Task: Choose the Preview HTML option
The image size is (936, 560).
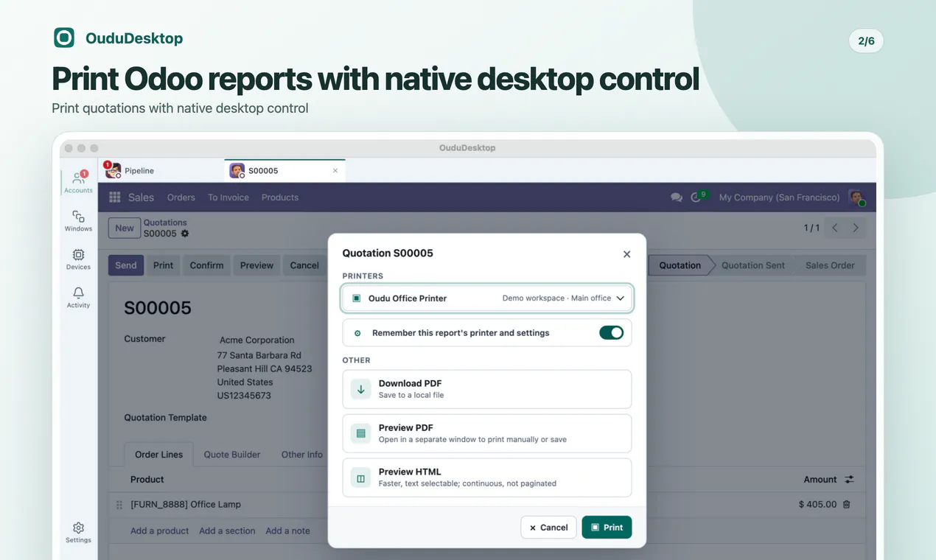Action: [x=487, y=477]
